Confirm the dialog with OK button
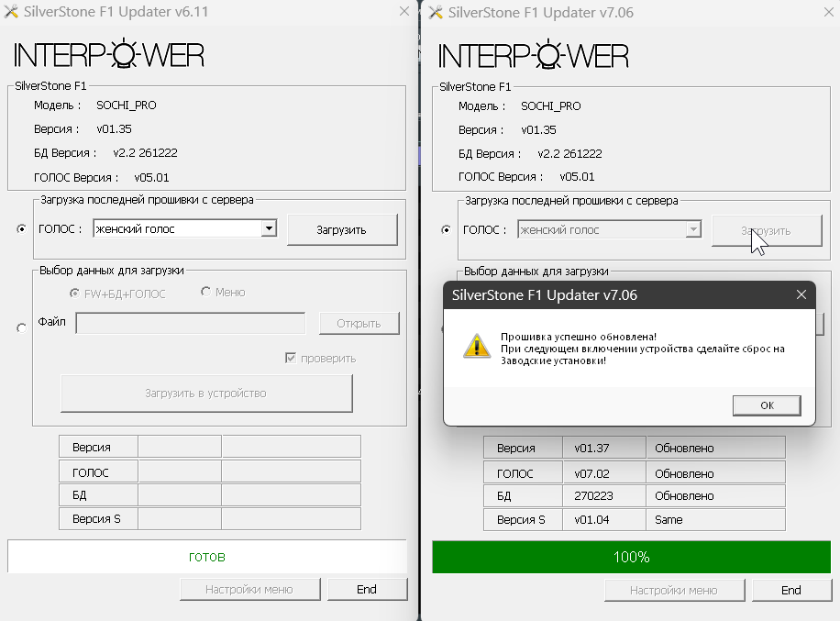The width and height of the screenshot is (840, 621). [767, 405]
